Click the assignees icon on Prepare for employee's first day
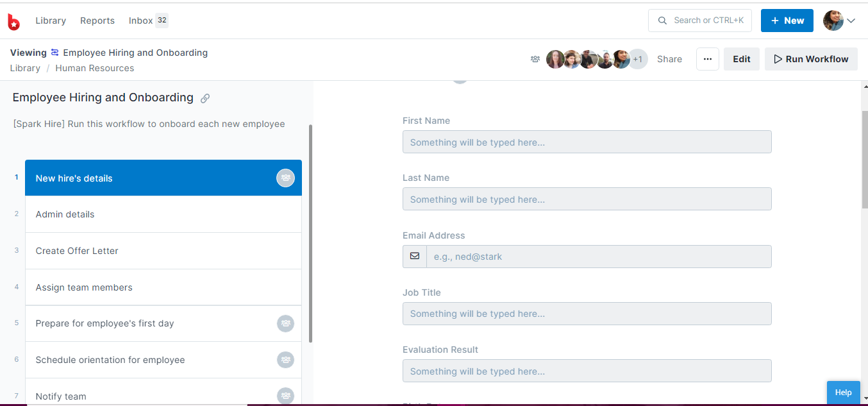 tap(285, 323)
